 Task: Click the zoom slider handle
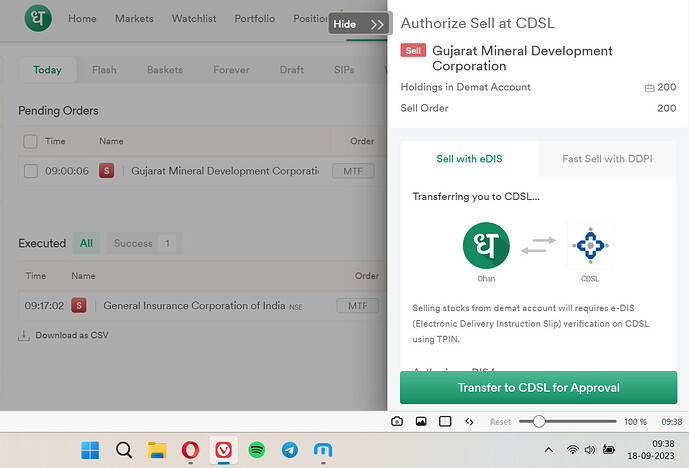click(539, 421)
